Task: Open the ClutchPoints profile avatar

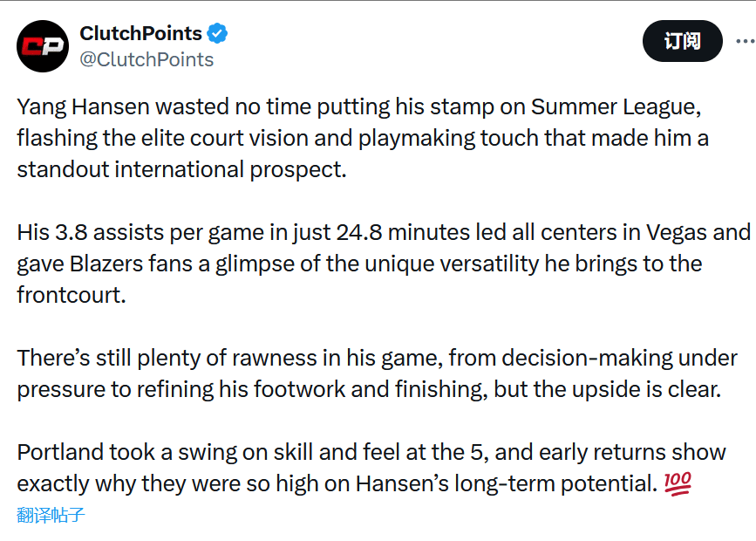Action: pyautogui.click(x=43, y=46)
